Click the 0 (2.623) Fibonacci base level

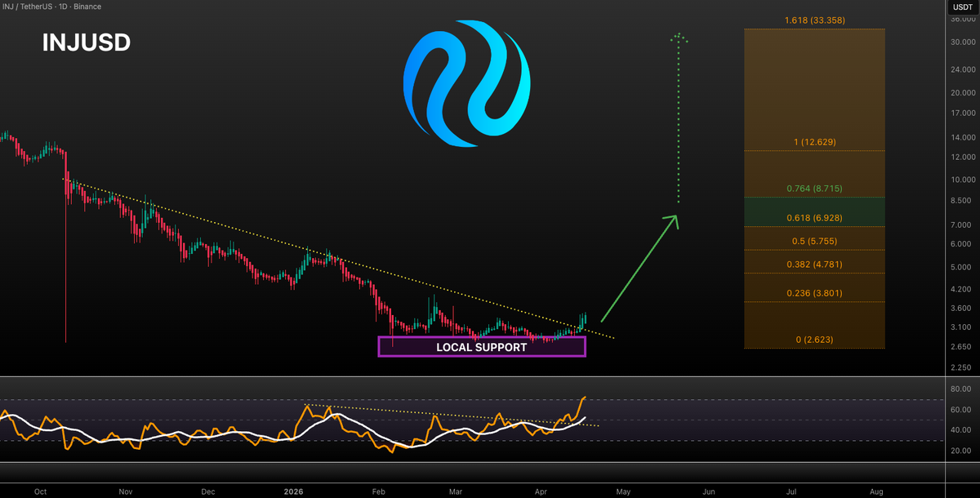[813, 339]
